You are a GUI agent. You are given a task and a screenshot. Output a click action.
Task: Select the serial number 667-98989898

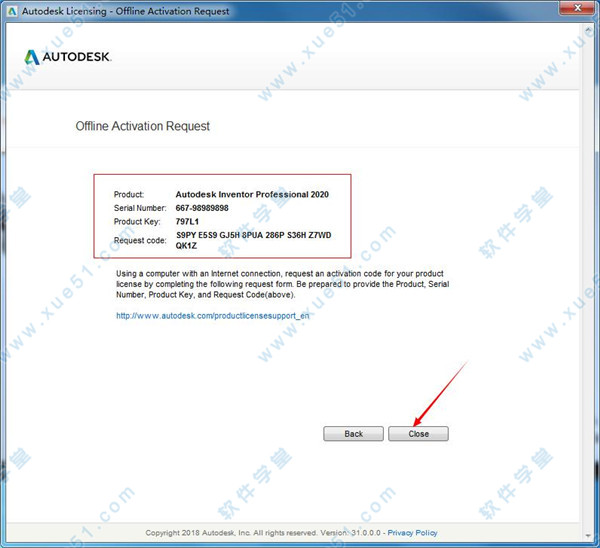[x=202, y=208]
